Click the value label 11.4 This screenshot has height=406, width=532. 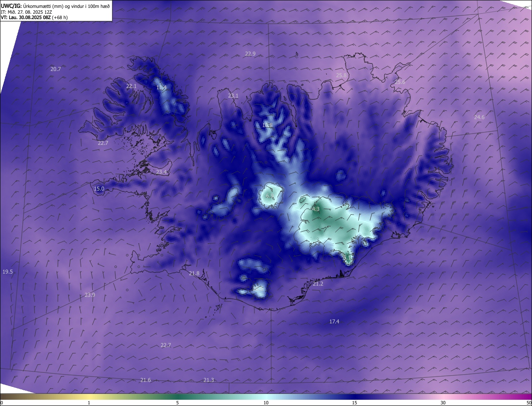(x=161, y=88)
